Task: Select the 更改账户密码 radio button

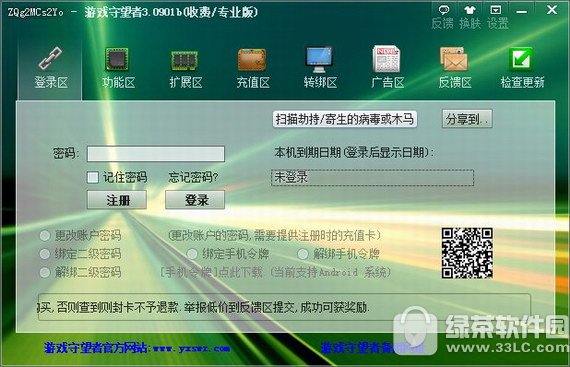Action: 45,235
